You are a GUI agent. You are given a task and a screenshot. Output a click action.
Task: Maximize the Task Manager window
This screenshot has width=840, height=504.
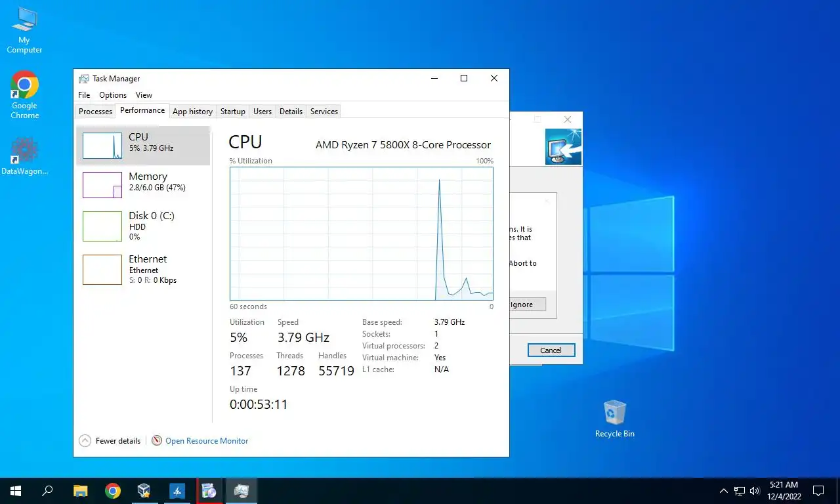tap(464, 79)
